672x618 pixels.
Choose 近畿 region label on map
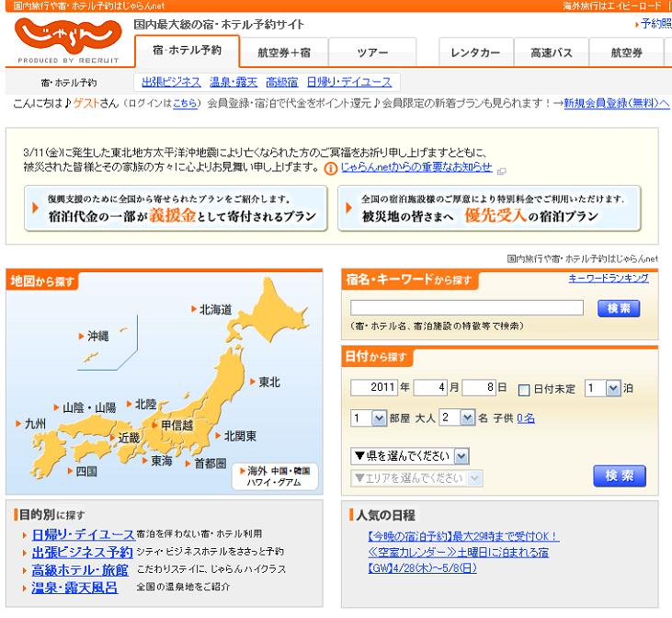(x=125, y=438)
